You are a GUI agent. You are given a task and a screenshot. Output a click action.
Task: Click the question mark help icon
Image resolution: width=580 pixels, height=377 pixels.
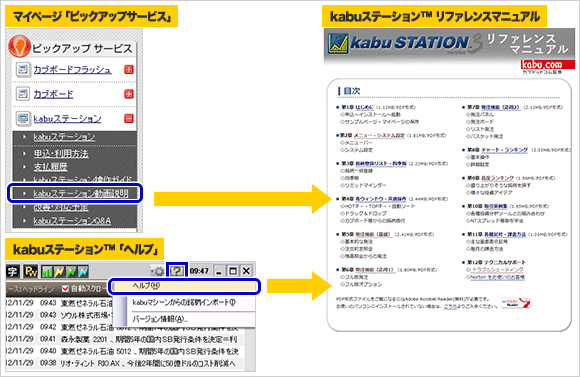tap(177, 271)
